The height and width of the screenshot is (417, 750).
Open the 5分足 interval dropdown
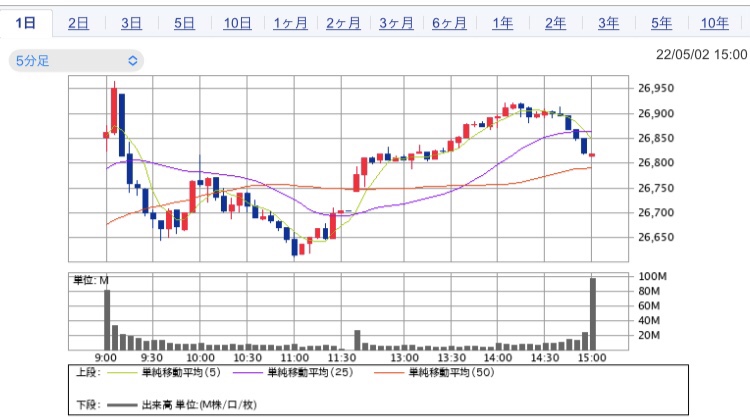[76, 61]
